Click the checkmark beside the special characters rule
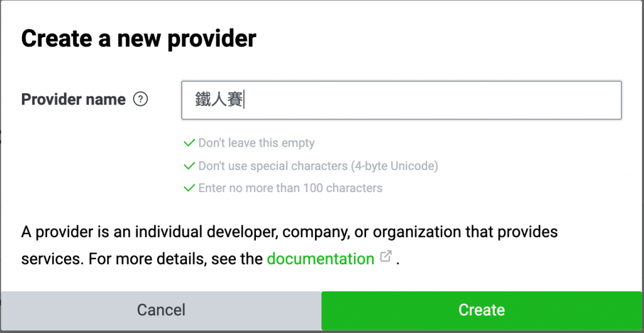The width and height of the screenshot is (644, 333). point(189,166)
